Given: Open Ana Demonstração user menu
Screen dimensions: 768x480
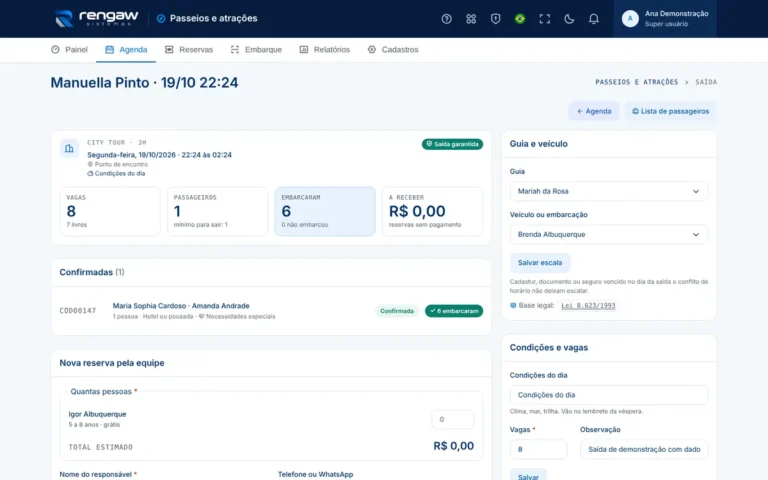Looking at the screenshot, I should point(665,19).
